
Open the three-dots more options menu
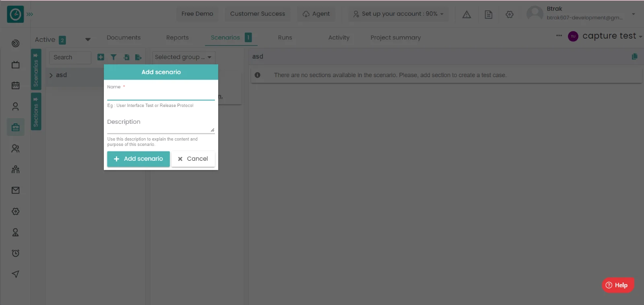point(559,35)
